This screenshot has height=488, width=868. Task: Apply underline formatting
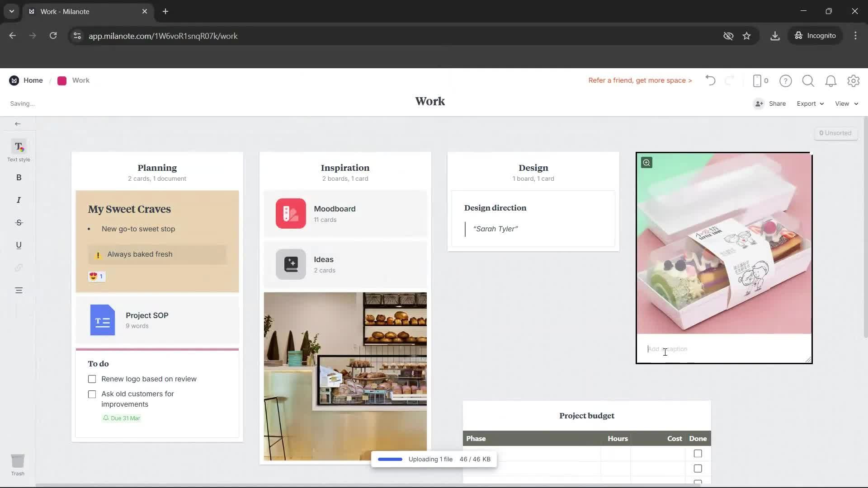[18, 245]
